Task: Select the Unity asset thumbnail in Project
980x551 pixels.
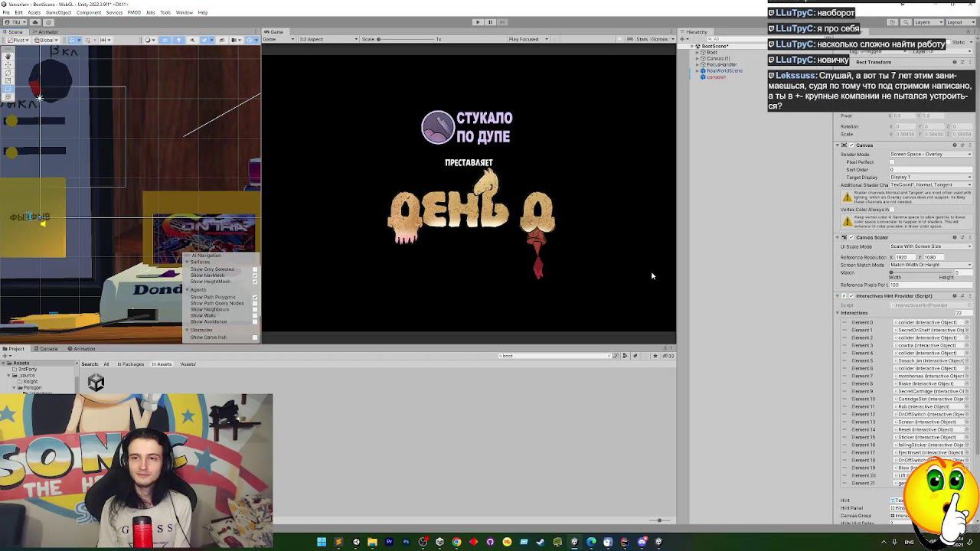Action: pos(96,382)
